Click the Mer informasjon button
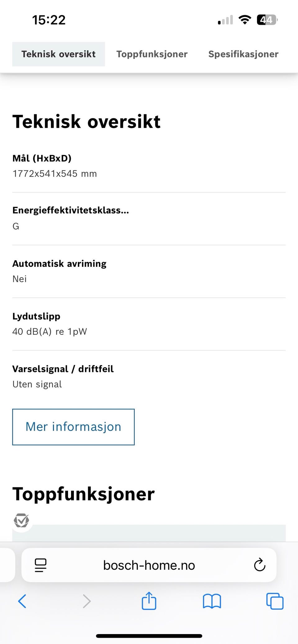 (x=73, y=427)
